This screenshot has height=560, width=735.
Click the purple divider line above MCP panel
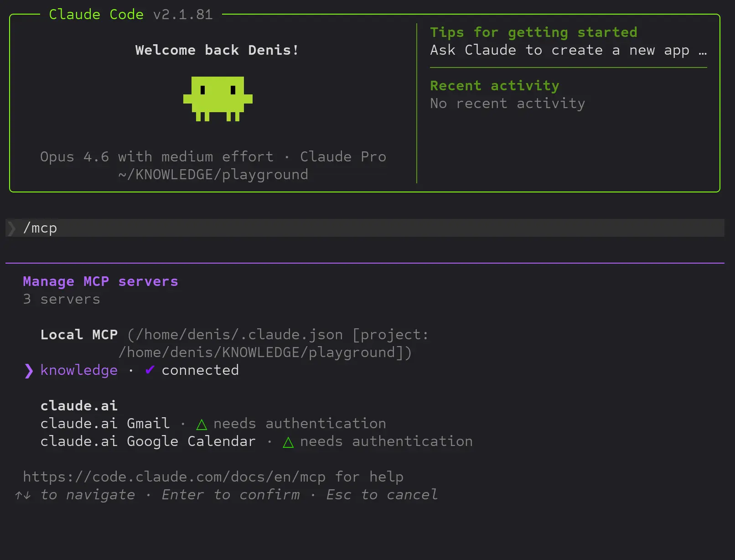pos(365,263)
